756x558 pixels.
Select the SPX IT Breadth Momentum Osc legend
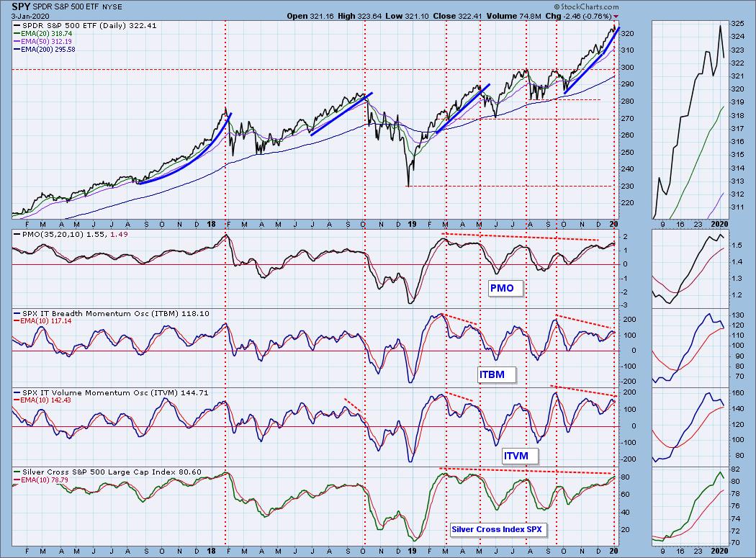pos(112,313)
